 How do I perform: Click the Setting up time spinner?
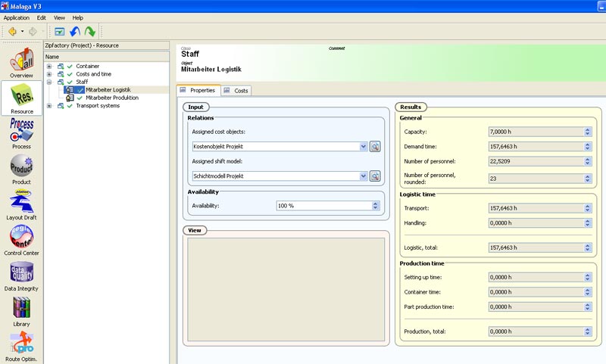pyautogui.click(x=588, y=277)
